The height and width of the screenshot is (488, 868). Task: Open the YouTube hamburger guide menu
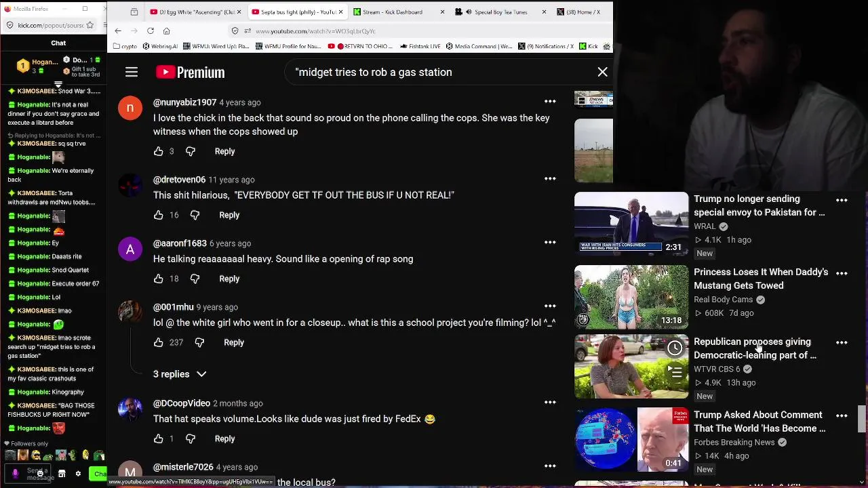pyautogui.click(x=132, y=72)
